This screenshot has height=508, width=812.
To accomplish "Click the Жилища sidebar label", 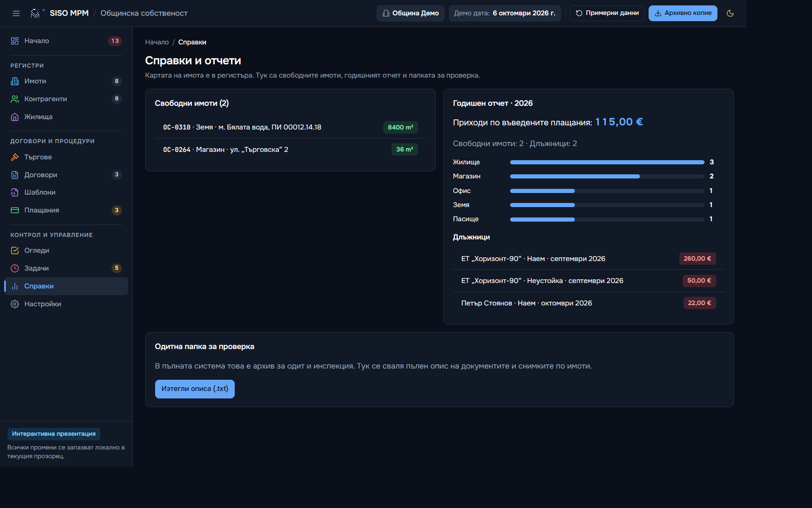I will tap(38, 117).
